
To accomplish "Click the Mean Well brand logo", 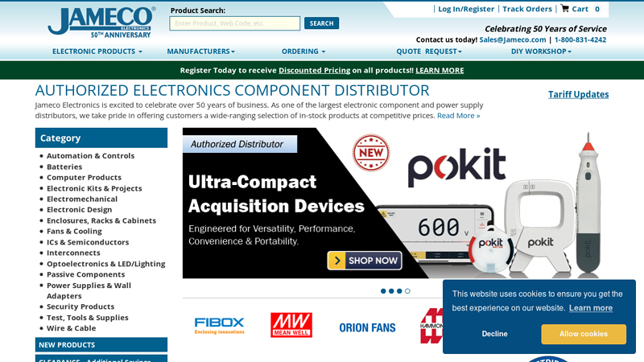I will point(291,325).
